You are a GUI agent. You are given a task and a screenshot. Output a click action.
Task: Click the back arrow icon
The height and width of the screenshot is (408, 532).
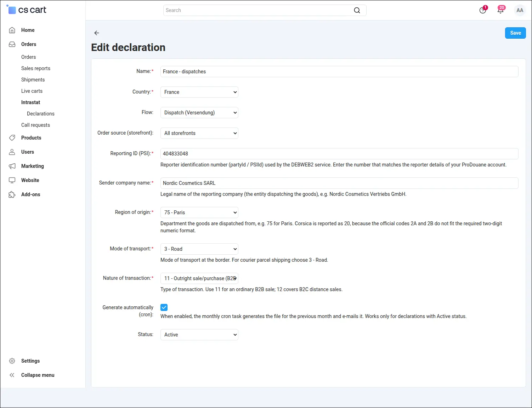point(97,33)
